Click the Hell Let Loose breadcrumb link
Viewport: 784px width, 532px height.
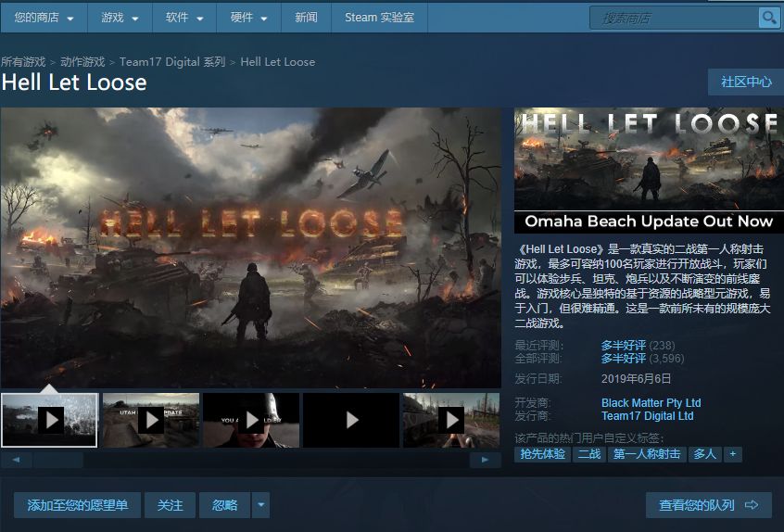(x=277, y=62)
